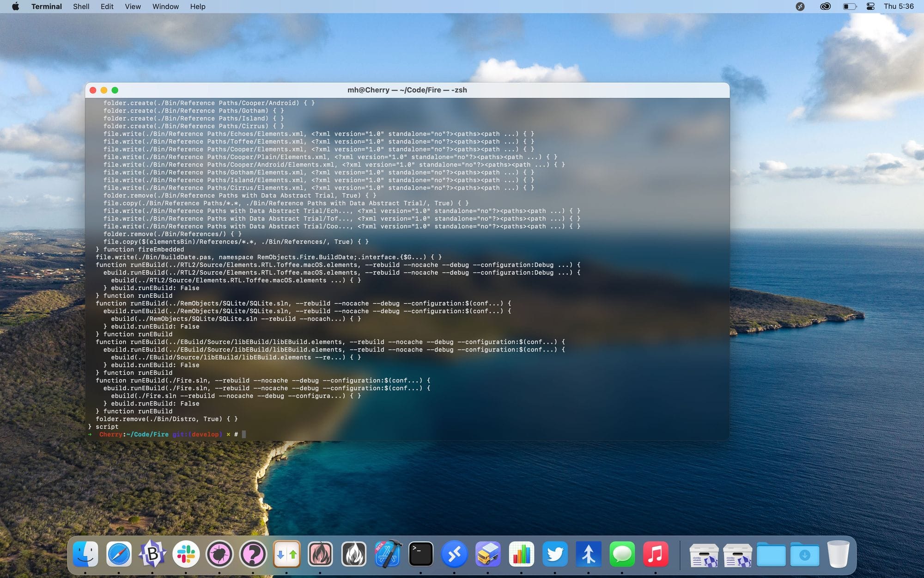Click the battery status icon
Screen dimensions: 924x578
tap(849, 6)
